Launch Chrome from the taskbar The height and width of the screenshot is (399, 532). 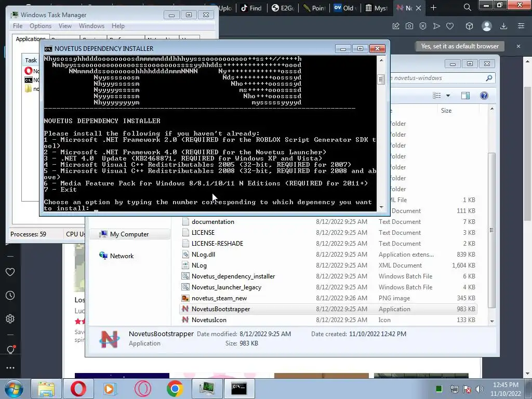coord(175,389)
